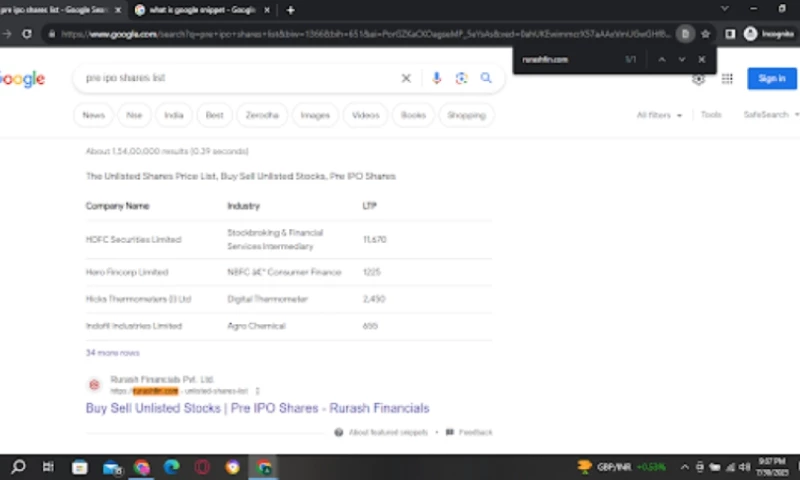This screenshot has width=800, height=480.
Task: Select the Best filter chip
Action: (x=214, y=115)
